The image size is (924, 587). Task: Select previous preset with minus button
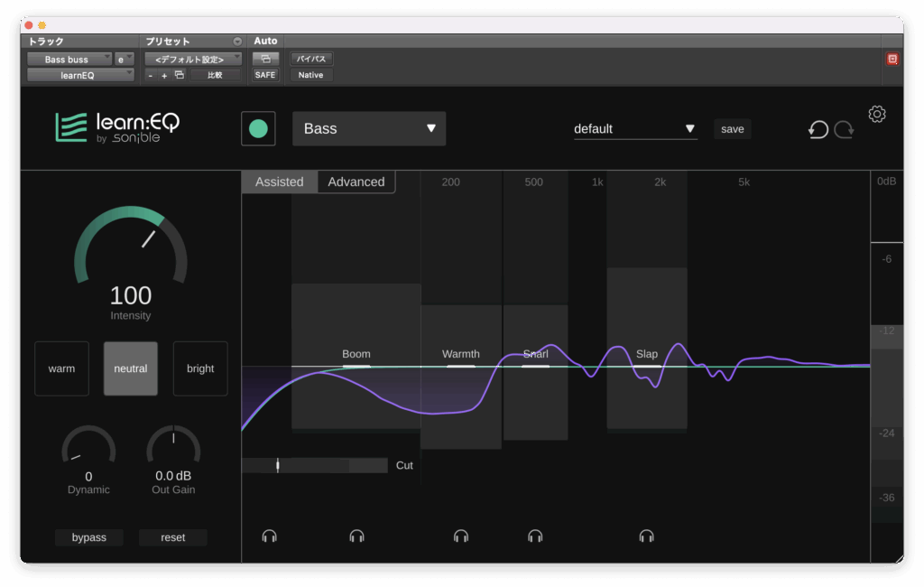[151, 76]
